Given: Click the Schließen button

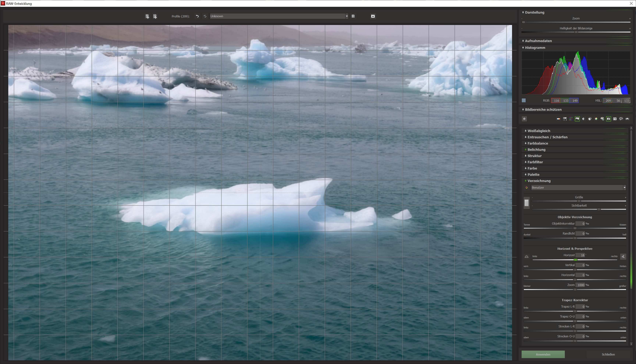Looking at the screenshot, I should tap(608, 354).
